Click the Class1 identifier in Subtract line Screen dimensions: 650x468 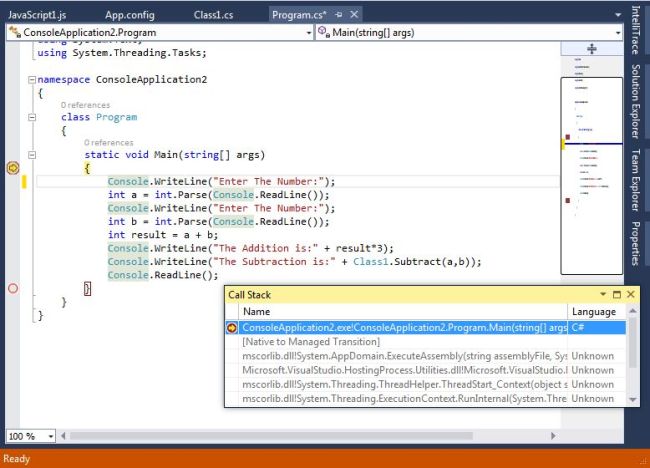pyautogui.click(x=371, y=262)
